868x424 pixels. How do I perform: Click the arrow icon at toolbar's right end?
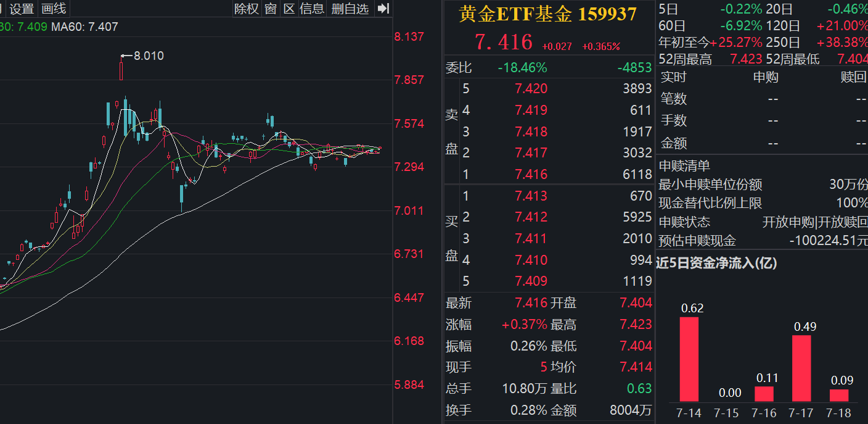point(382,9)
